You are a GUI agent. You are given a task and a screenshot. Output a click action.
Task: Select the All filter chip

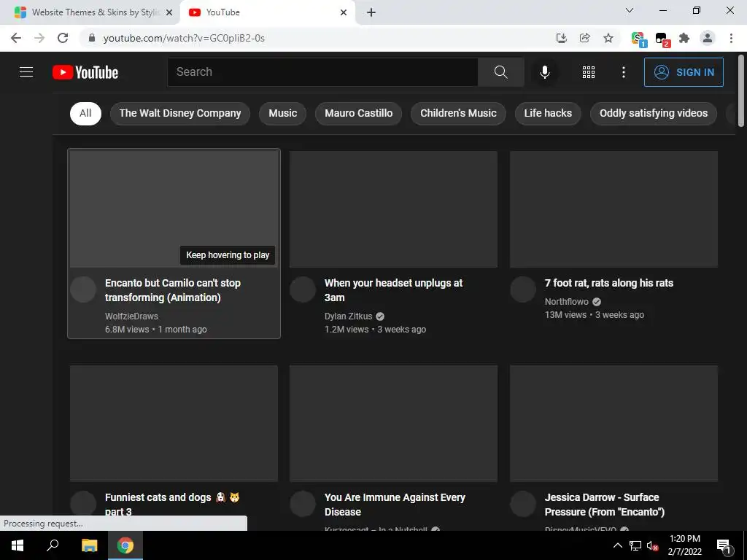[85, 113]
